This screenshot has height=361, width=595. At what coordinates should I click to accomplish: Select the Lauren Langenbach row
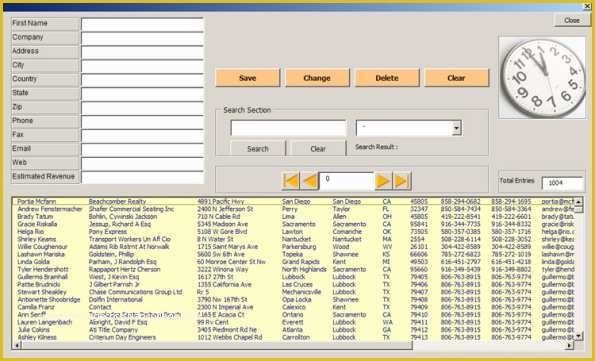[x=293, y=322]
